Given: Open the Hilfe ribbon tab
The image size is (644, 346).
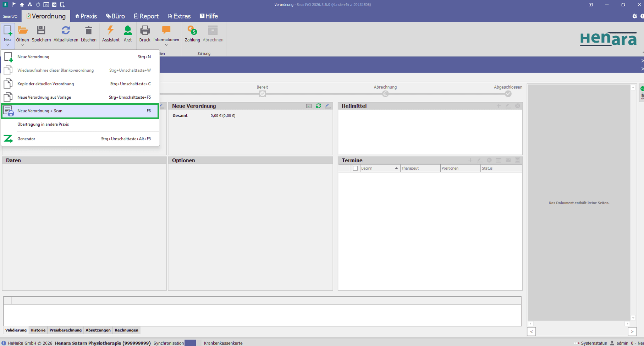Looking at the screenshot, I should (209, 16).
